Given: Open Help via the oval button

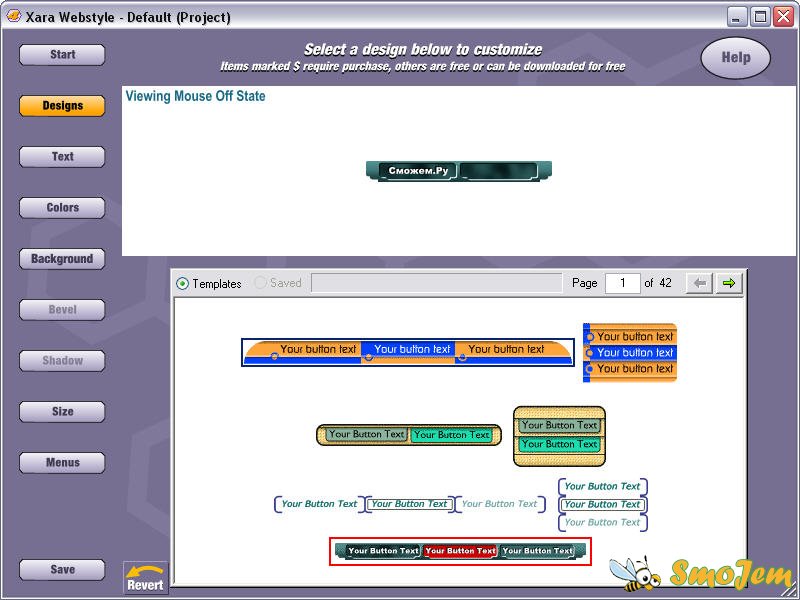Looking at the screenshot, I should pyautogui.click(x=735, y=58).
